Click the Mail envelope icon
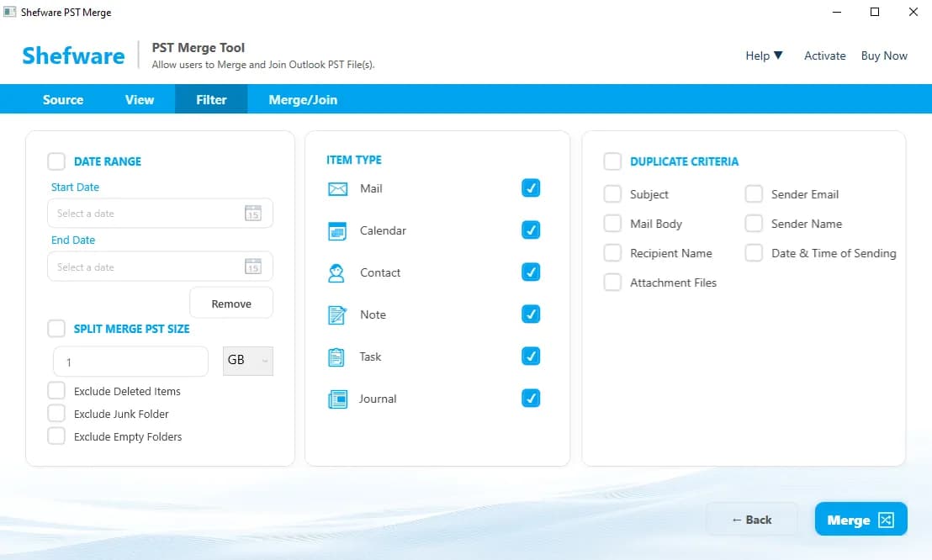 click(x=337, y=189)
